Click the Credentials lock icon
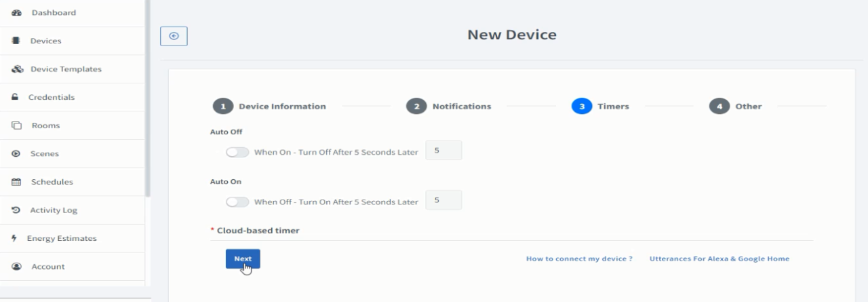This screenshot has height=302, width=868. pos(16,97)
